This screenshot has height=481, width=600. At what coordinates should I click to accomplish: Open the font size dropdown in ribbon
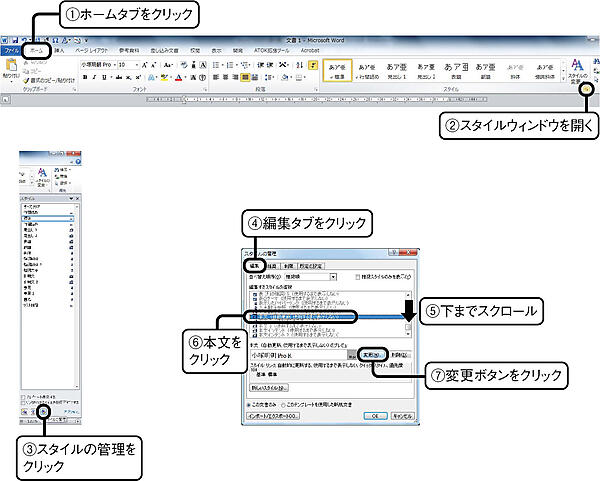click(136, 63)
